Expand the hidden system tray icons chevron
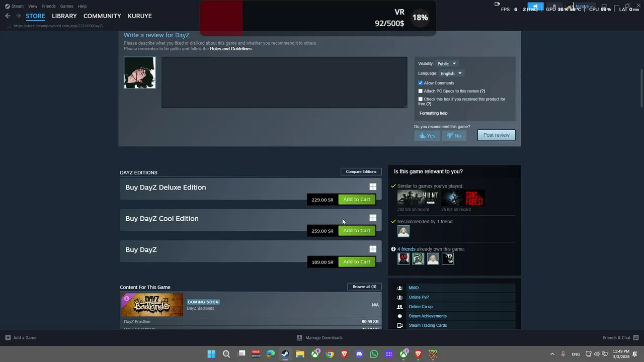This screenshot has width=644, height=362. [x=552, y=354]
